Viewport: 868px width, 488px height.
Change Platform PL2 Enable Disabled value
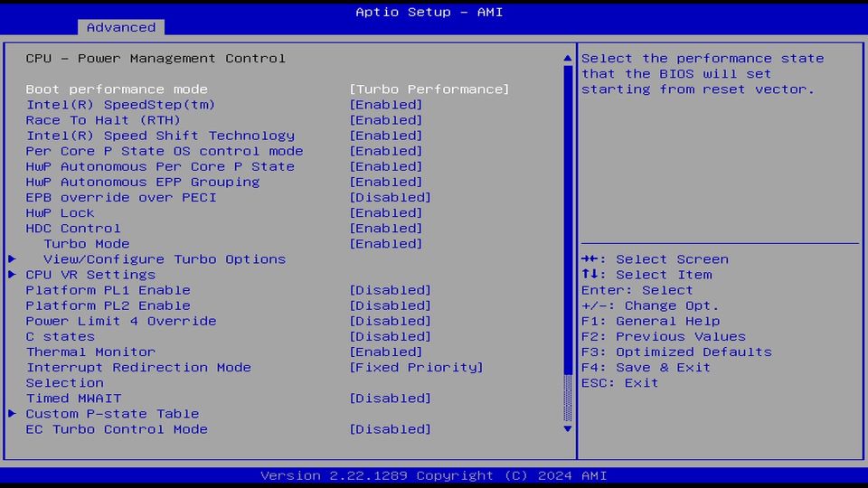(x=391, y=306)
